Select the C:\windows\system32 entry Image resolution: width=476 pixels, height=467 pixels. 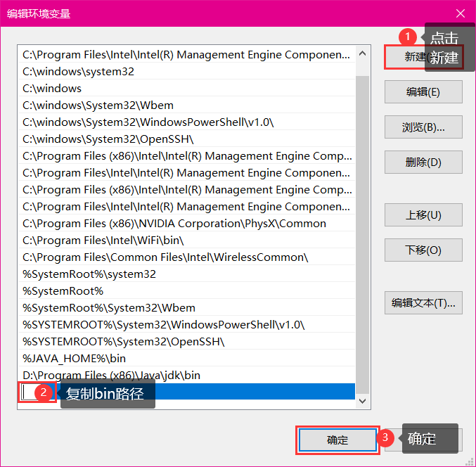pos(186,72)
